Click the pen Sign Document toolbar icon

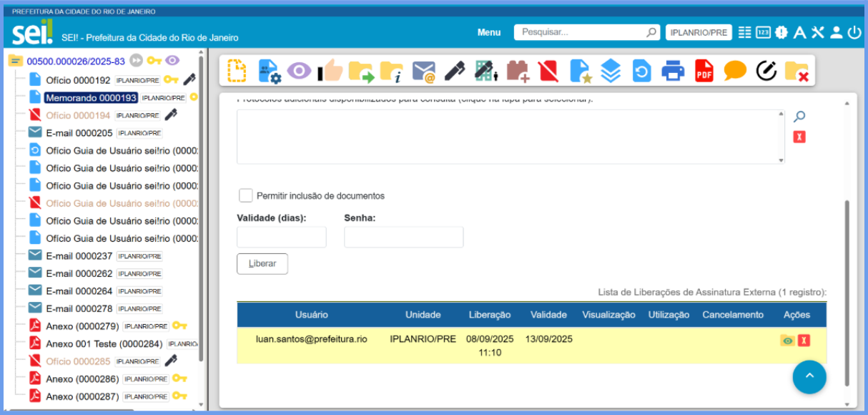tap(455, 71)
